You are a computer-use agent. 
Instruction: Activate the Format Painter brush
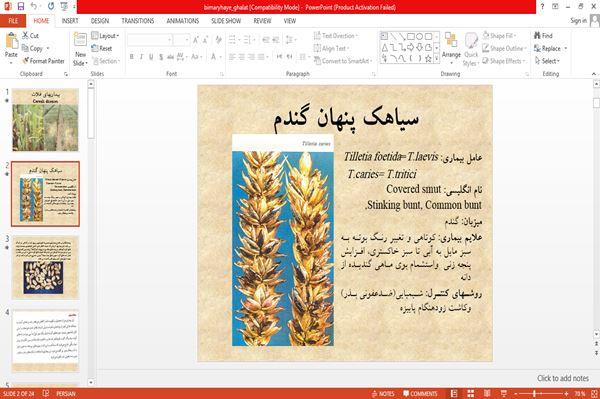click(43, 61)
